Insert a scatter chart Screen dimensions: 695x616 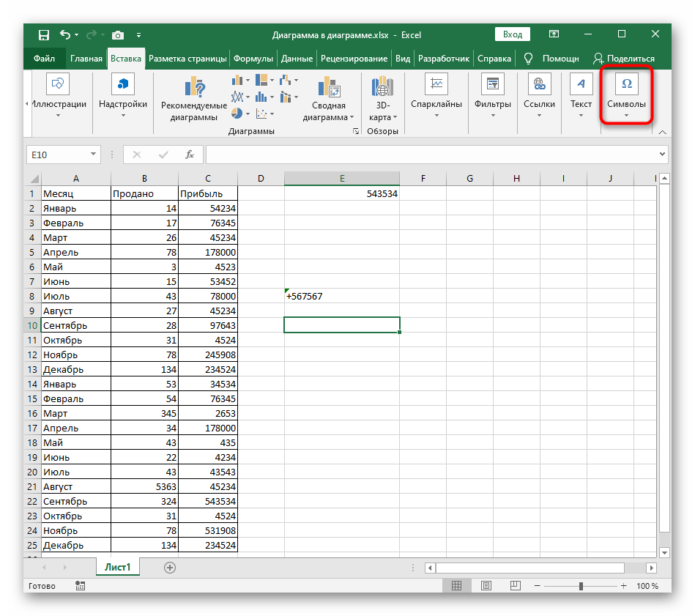coord(262,114)
